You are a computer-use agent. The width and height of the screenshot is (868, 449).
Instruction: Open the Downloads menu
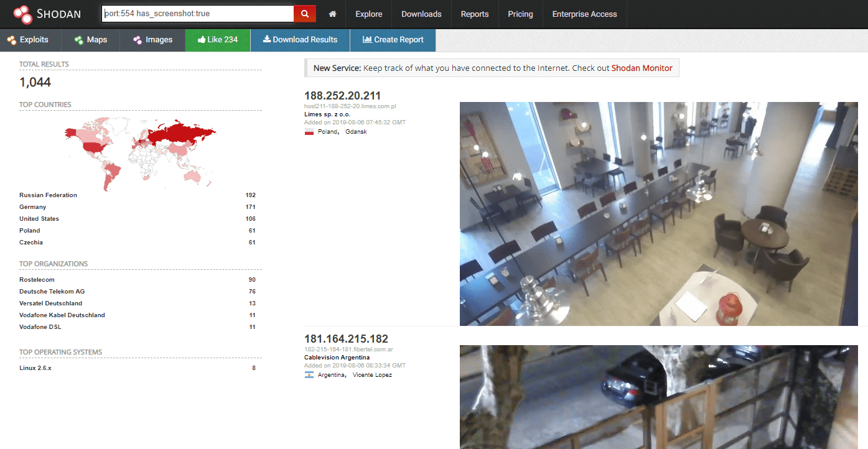click(421, 14)
